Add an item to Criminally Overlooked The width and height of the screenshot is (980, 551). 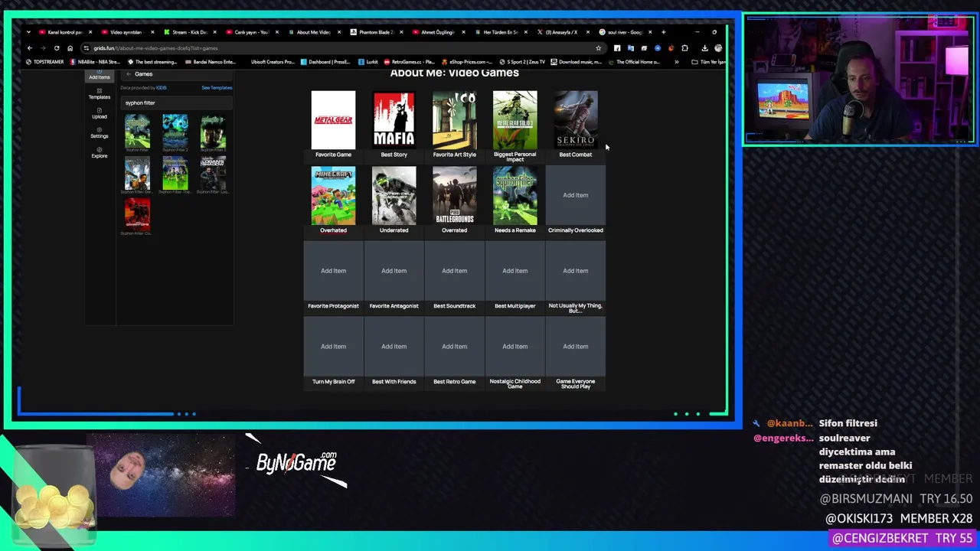(576, 195)
